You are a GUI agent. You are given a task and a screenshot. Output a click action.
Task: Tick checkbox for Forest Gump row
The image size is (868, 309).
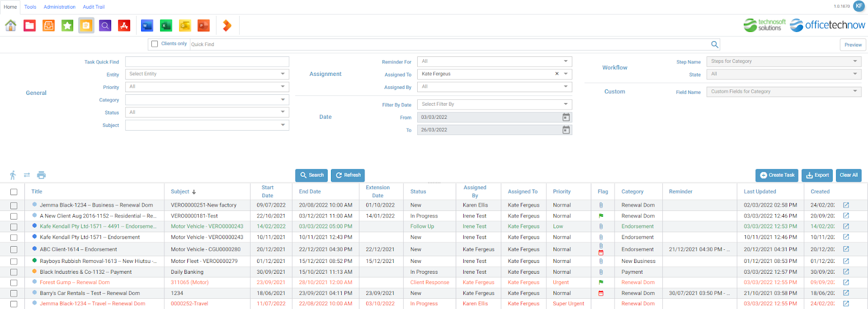tap(14, 282)
